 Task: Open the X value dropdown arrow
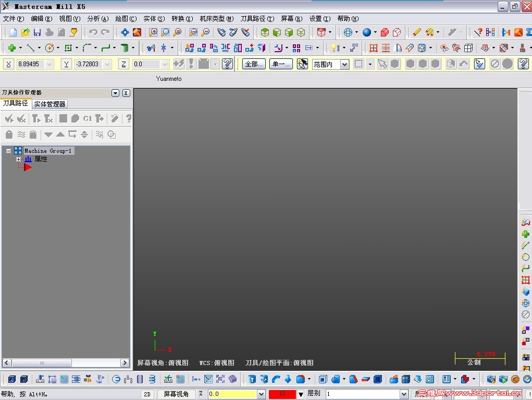[x=50, y=64]
